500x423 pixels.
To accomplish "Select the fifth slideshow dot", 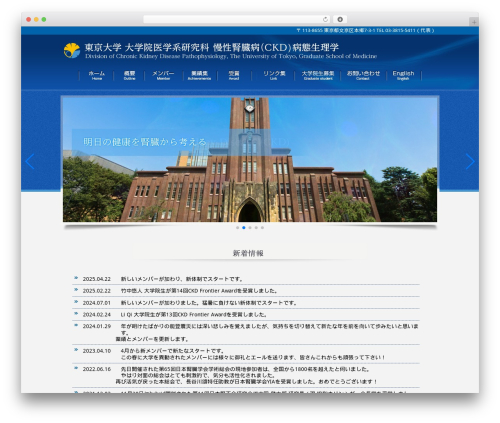I will click(262, 228).
